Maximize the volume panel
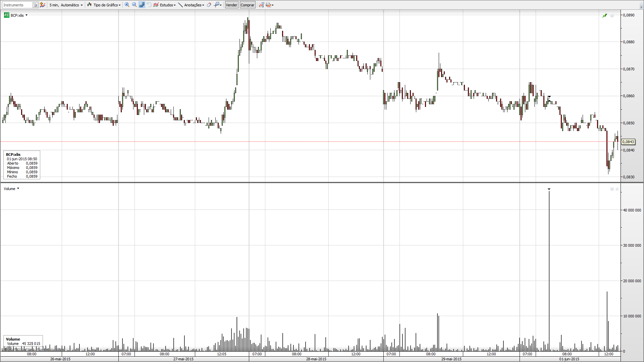The height and width of the screenshot is (362, 644). click(612, 189)
